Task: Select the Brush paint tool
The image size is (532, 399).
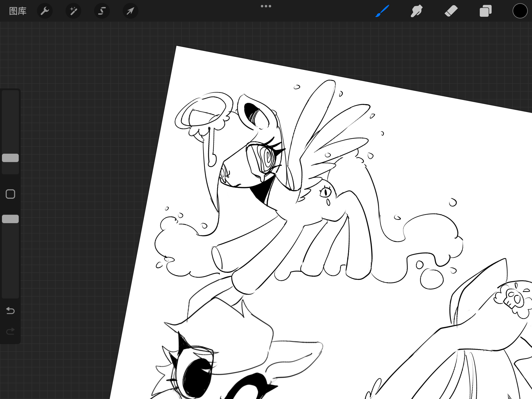Action: [382, 11]
